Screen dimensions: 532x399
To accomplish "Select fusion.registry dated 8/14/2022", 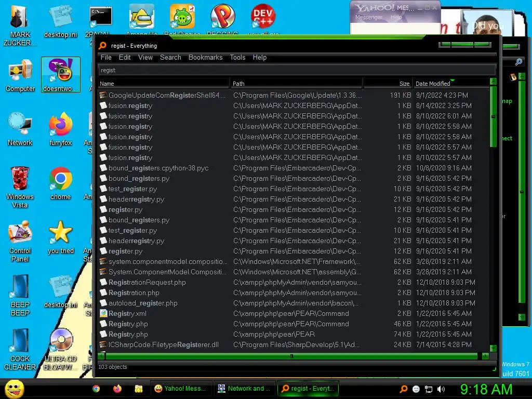I will [294, 105].
